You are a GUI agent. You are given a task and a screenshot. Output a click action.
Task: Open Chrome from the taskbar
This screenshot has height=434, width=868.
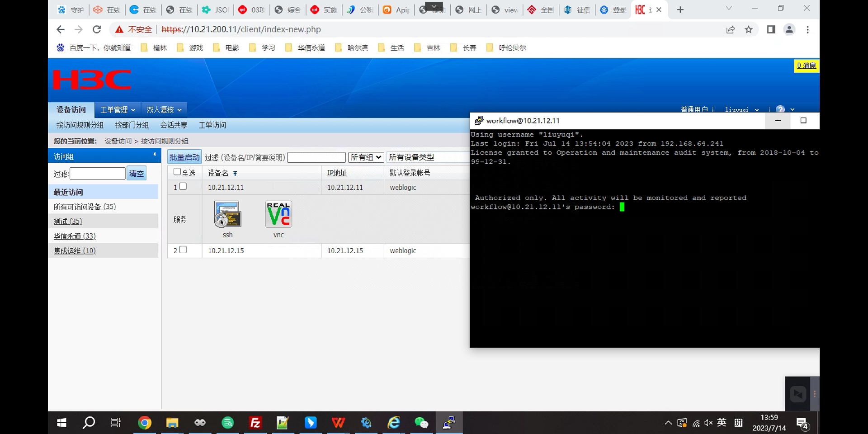(x=145, y=423)
